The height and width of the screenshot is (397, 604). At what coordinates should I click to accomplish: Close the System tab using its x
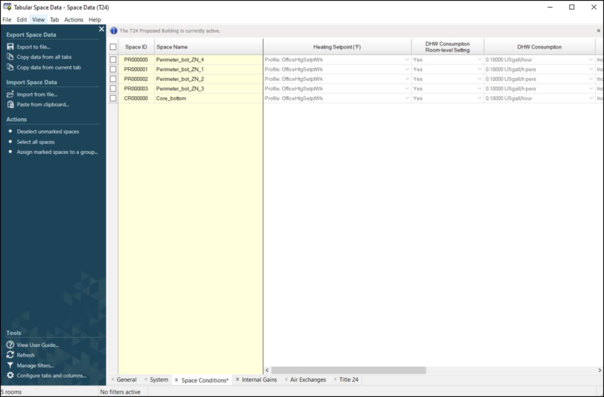(x=146, y=380)
